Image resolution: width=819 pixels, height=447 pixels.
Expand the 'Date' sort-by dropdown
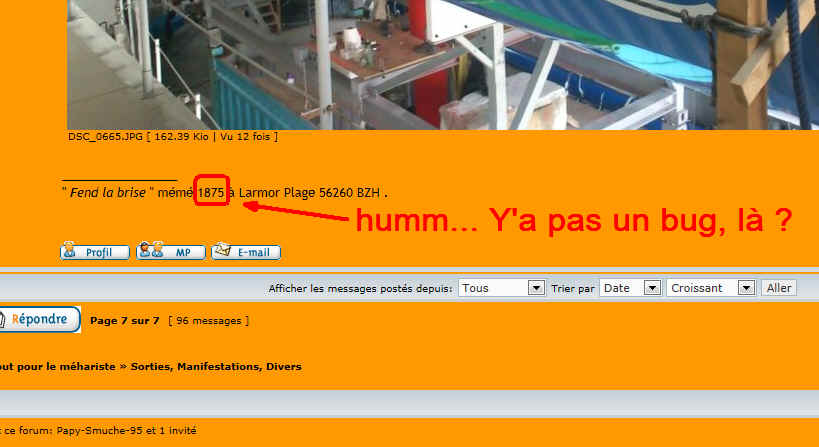pos(631,288)
